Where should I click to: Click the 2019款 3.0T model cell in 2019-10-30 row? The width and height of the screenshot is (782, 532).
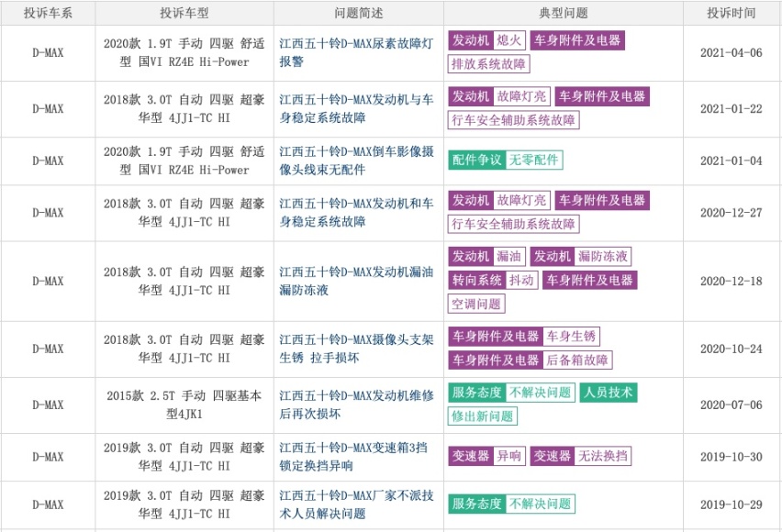click(x=184, y=456)
